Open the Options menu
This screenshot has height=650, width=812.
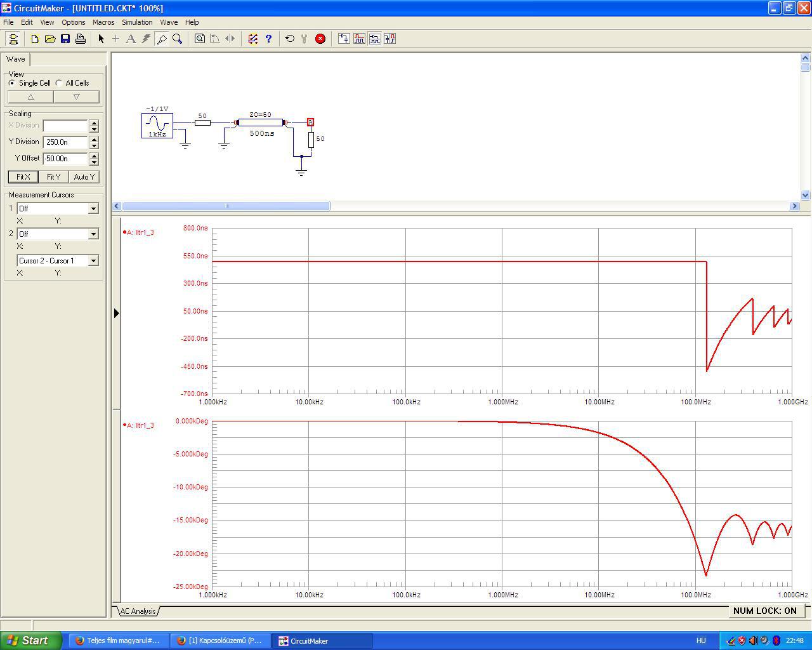pos(74,22)
